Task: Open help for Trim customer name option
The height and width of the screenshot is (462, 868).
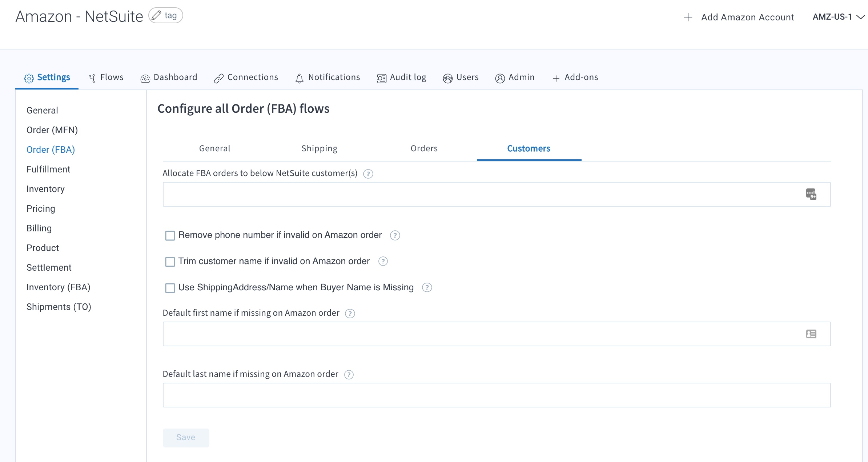Action: click(383, 261)
